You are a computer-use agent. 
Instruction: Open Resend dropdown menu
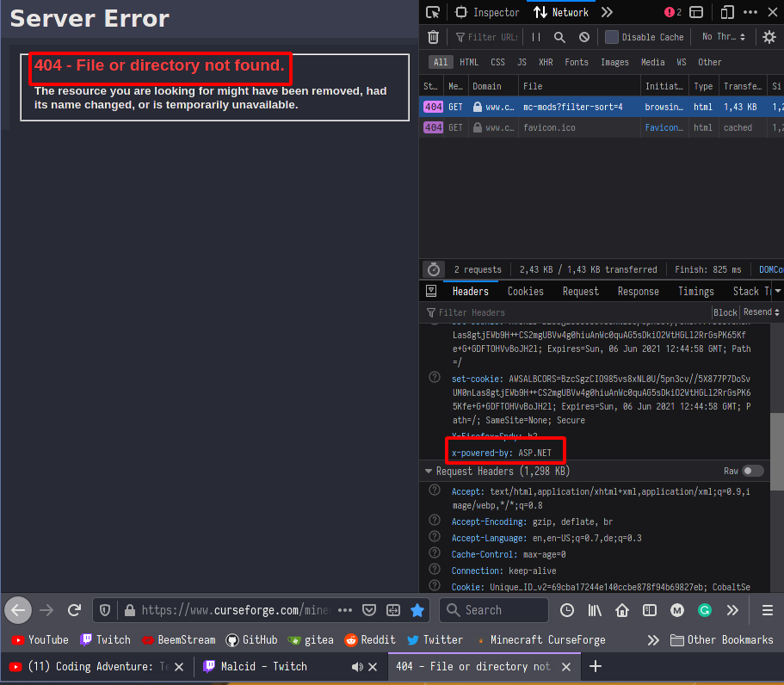pos(761,312)
